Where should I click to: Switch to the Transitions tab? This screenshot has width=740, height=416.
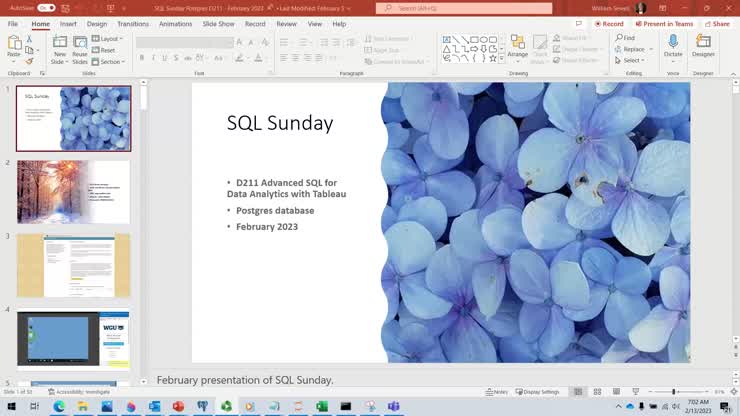coord(133,24)
